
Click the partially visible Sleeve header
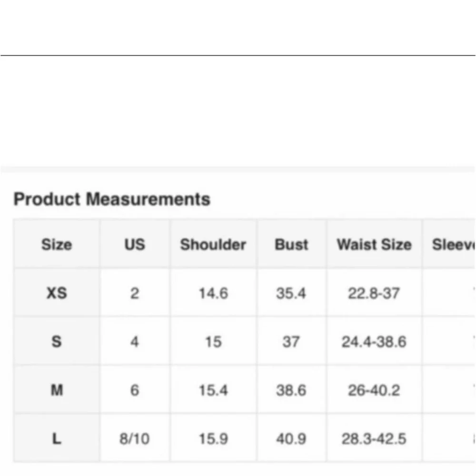point(453,245)
